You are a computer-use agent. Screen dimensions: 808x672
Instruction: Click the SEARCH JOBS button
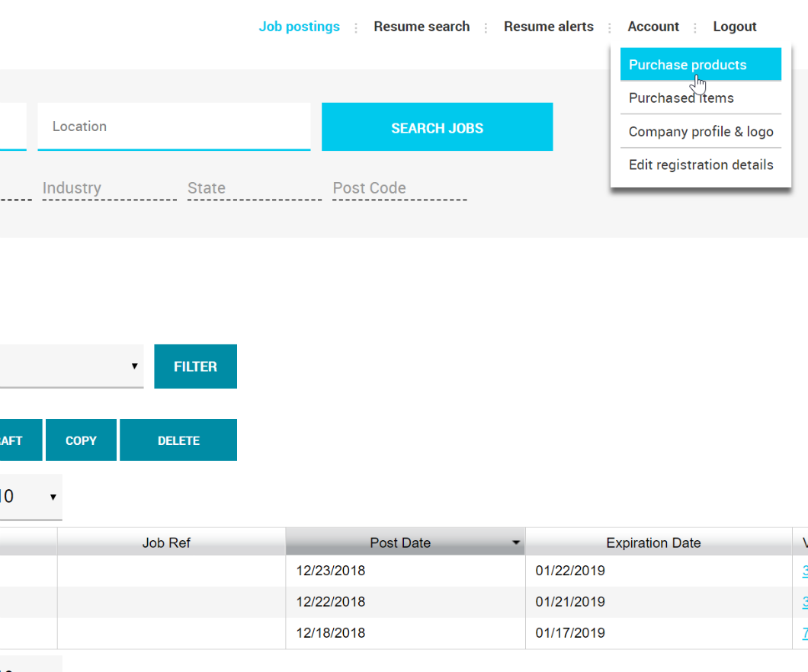437,126
